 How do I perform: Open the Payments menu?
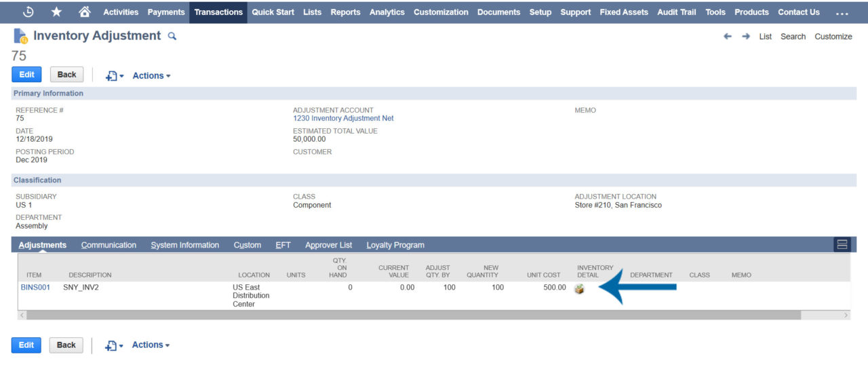(166, 12)
